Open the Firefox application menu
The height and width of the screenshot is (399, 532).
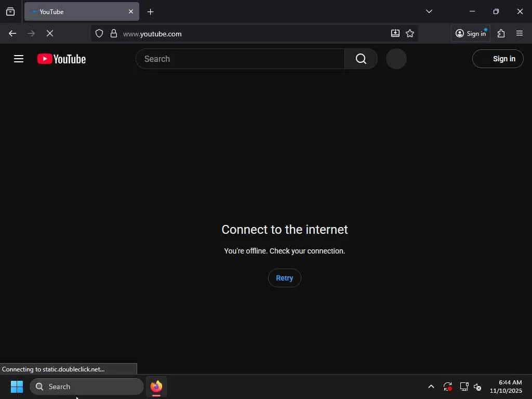coord(520,33)
